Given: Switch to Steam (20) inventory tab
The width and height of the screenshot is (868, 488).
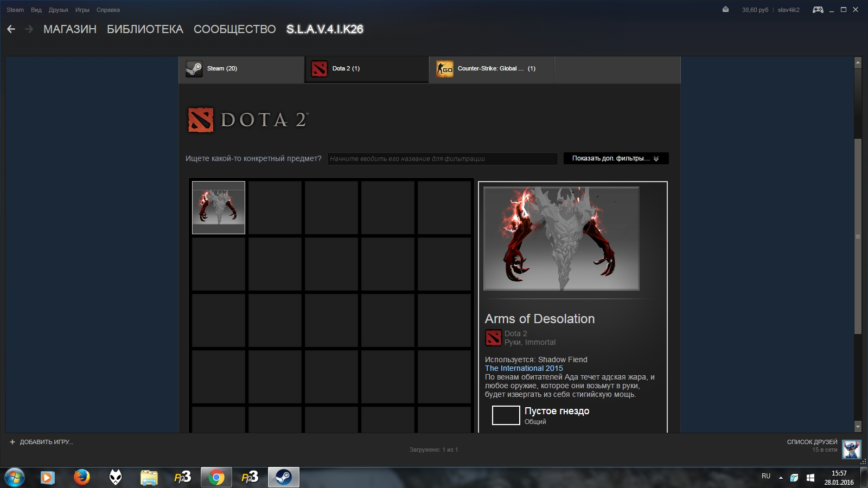Looking at the screenshot, I should pos(241,69).
